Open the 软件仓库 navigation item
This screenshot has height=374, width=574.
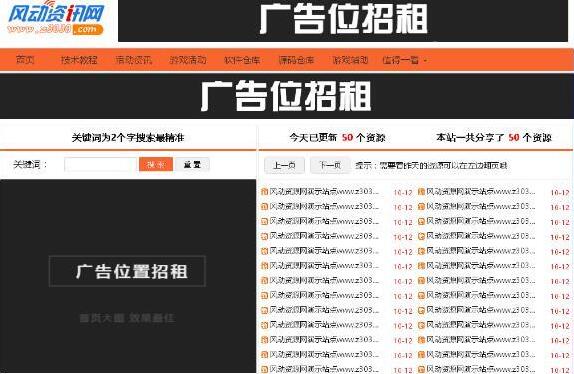(242, 60)
